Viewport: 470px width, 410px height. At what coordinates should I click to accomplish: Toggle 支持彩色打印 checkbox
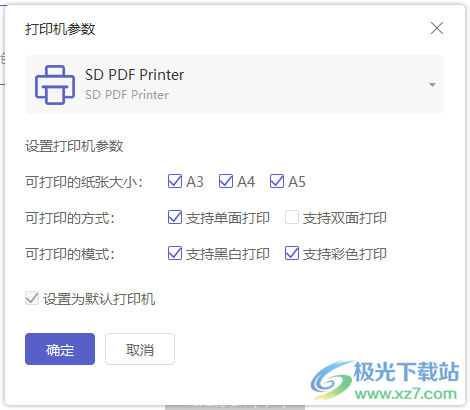tap(292, 253)
